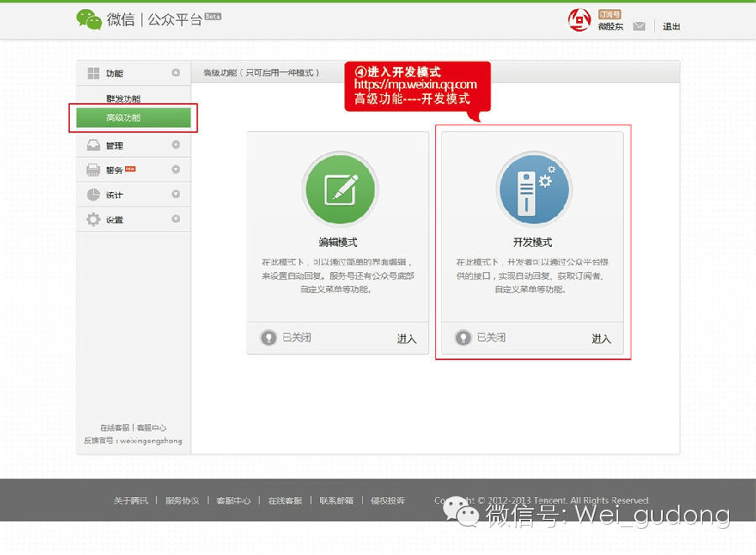Screen dimensions: 756x555
Task: Open the 管理 sidebar section
Action: point(134,145)
